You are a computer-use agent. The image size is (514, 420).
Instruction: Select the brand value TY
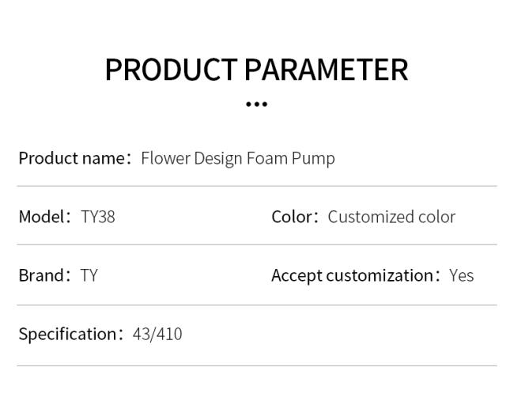tap(89, 275)
